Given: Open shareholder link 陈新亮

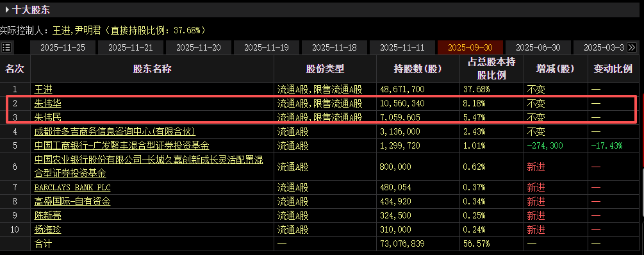Looking at the screenshot, I should (47, 215).
